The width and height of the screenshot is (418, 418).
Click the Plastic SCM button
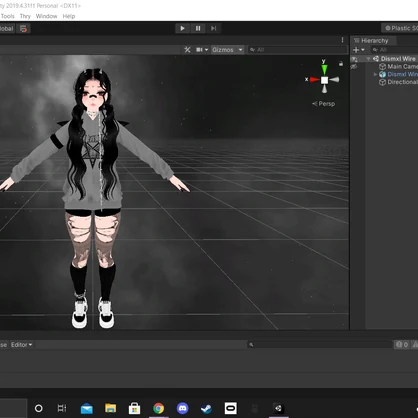click(400, 28)
